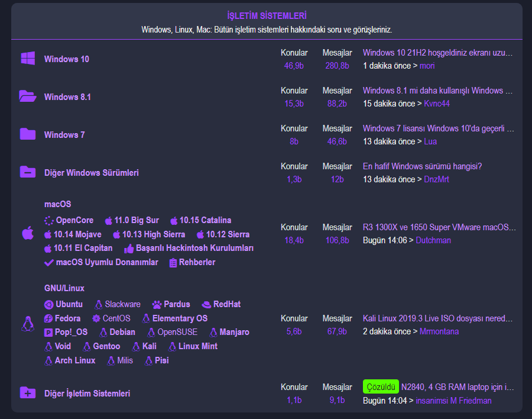
Task: Open thread 'En hafif Windows sürümü hangisi?'
Action: tap(423, 166)
